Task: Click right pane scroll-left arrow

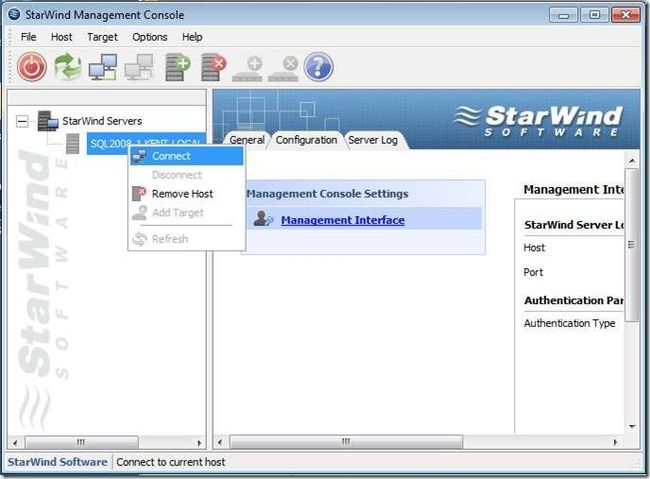Action: (220, 442)
